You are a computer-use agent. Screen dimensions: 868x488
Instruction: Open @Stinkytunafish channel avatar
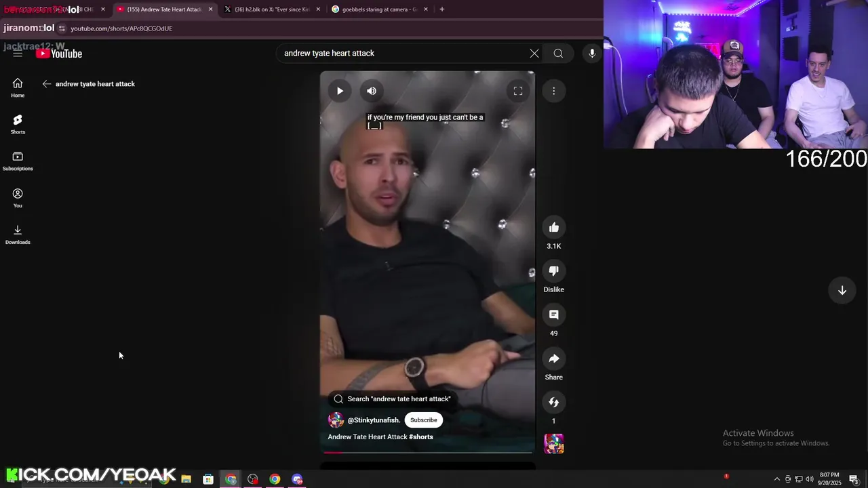336,420
